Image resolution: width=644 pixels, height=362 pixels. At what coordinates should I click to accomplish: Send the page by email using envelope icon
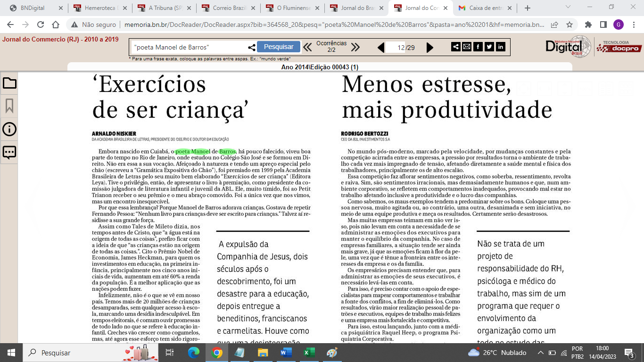467,47
